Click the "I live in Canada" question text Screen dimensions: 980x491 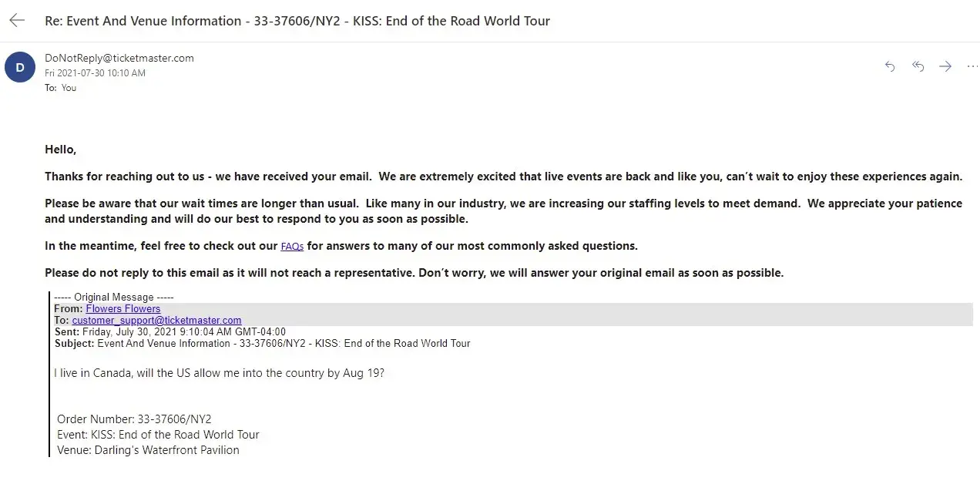219,373
